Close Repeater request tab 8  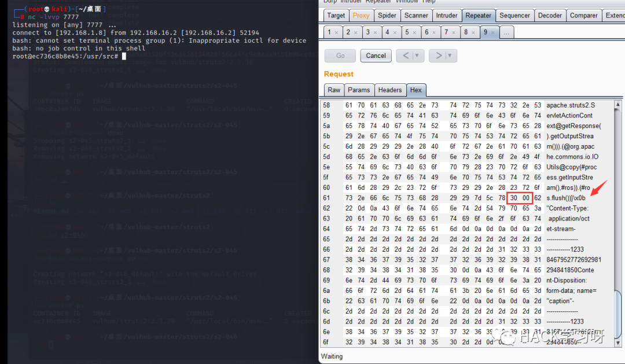[473, 32]
